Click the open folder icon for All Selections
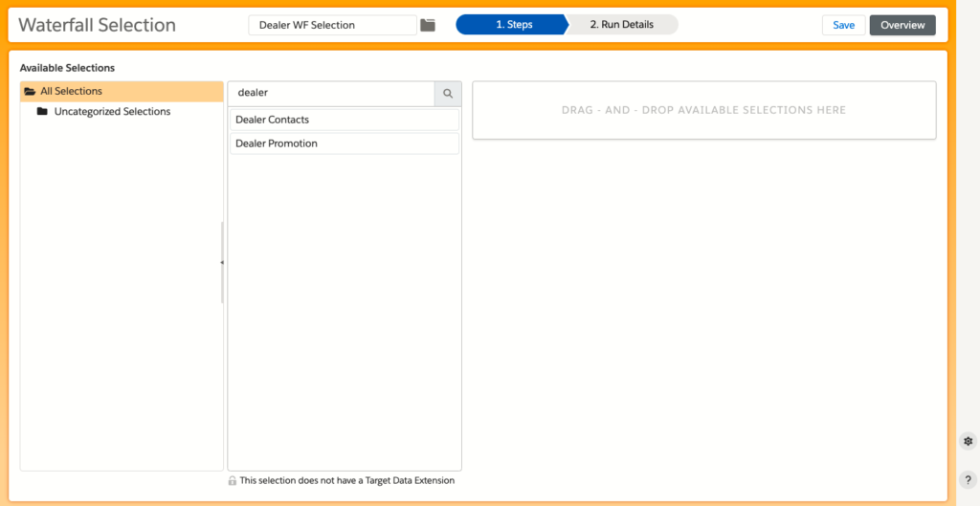The width and height of the screenshot is (980, 506). click(30, 92)
